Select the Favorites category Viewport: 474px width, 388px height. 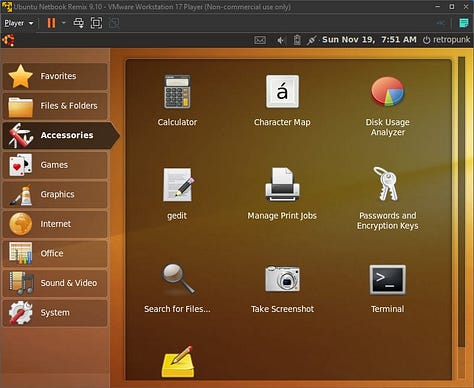click(x=55, y=76)
